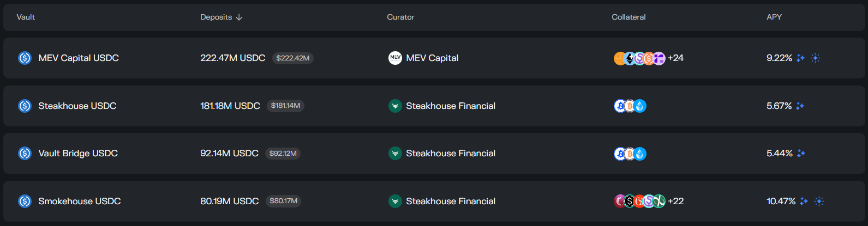Click the sparkle icon beside 9.22% APY

pyautogui.click(x=800, y=58)
